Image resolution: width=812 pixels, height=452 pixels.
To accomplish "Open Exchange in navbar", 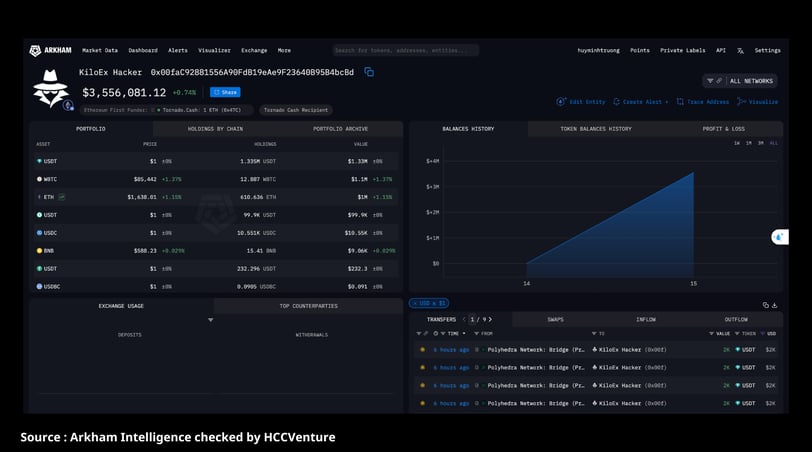I will [x=254, y=50].
